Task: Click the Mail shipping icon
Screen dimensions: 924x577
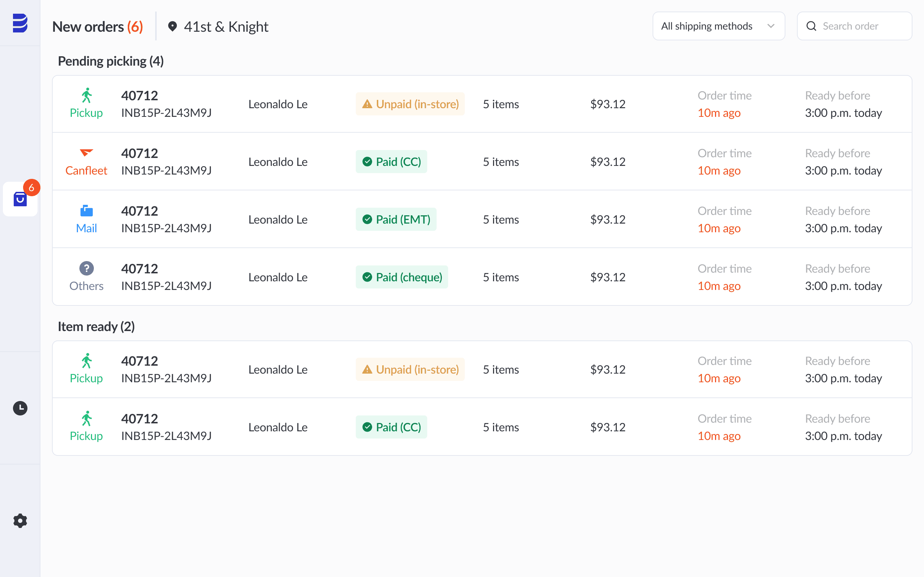Action: click(86, 211)
